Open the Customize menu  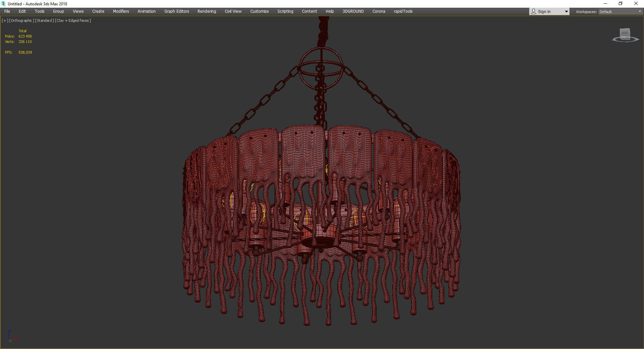[259, 11]
